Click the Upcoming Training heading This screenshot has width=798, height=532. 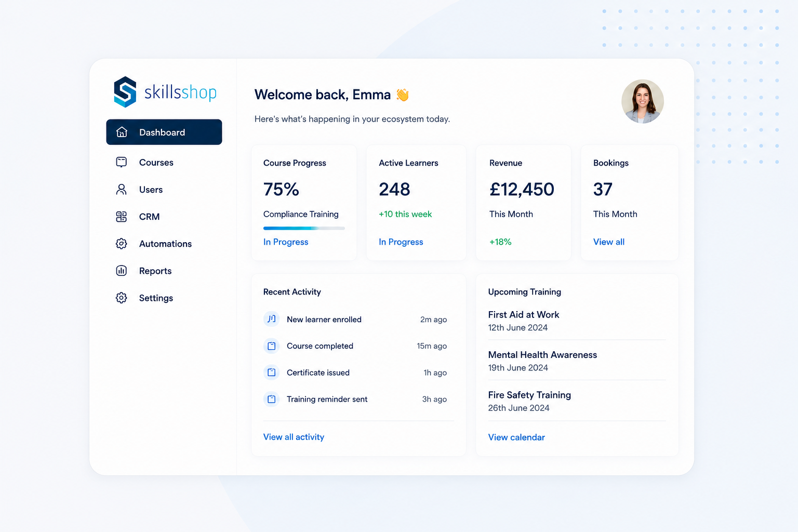click(x=525, y=292)
